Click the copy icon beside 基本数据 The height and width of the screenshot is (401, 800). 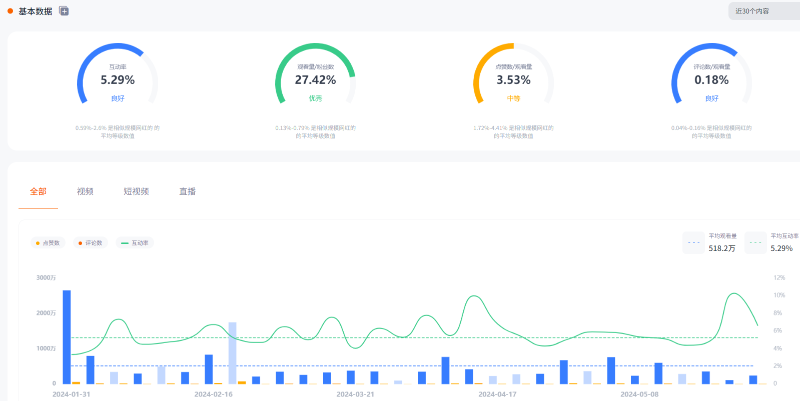click(x=64, y=11)
